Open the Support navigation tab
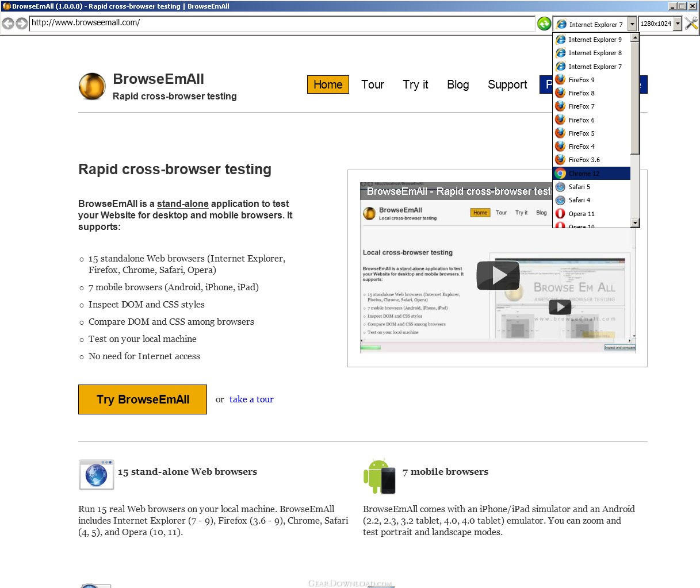Image resolution: width=700 pixels, height=588 pixels. tap(507, 84)
